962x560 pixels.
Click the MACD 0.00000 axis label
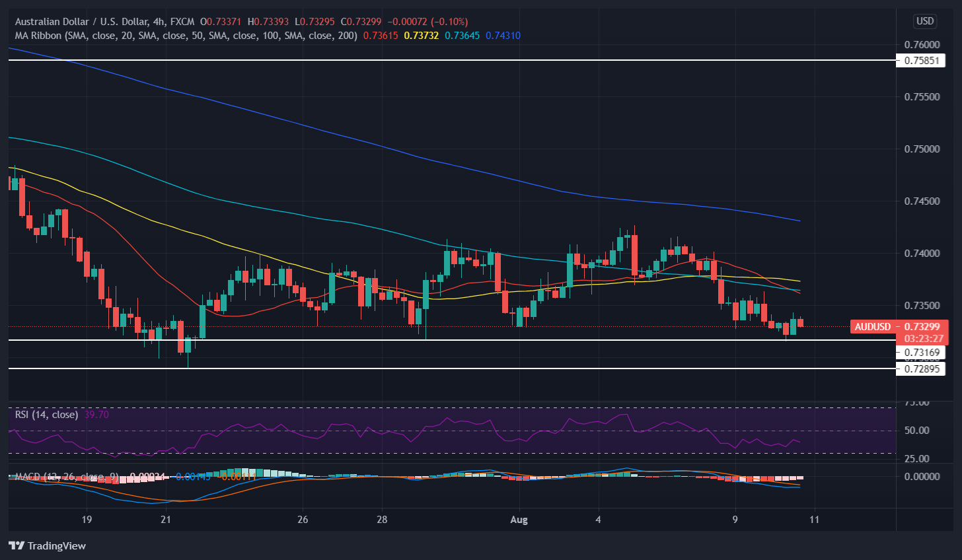point(921,477)
